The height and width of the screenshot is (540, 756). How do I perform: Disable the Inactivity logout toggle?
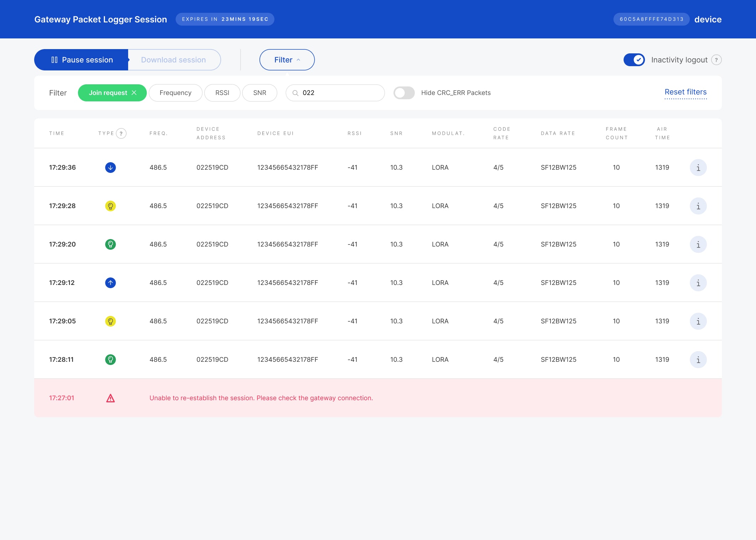coord(634,60)
